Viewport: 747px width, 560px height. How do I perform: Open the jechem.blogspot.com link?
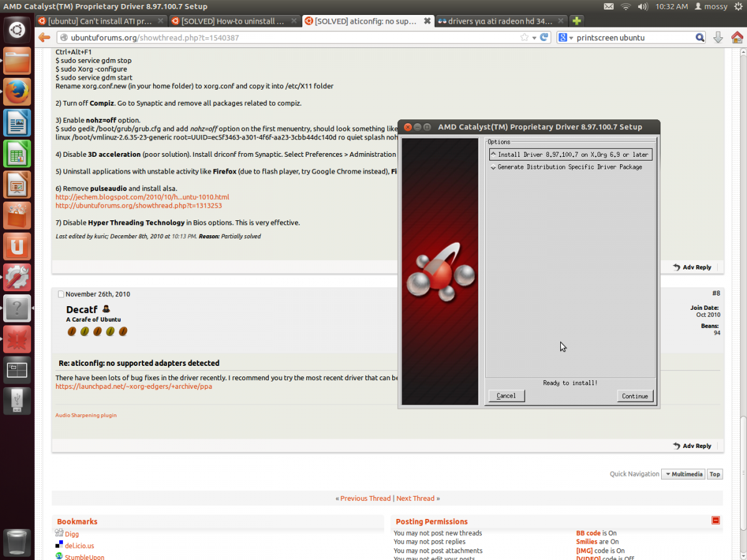click(x=143, y=197)
